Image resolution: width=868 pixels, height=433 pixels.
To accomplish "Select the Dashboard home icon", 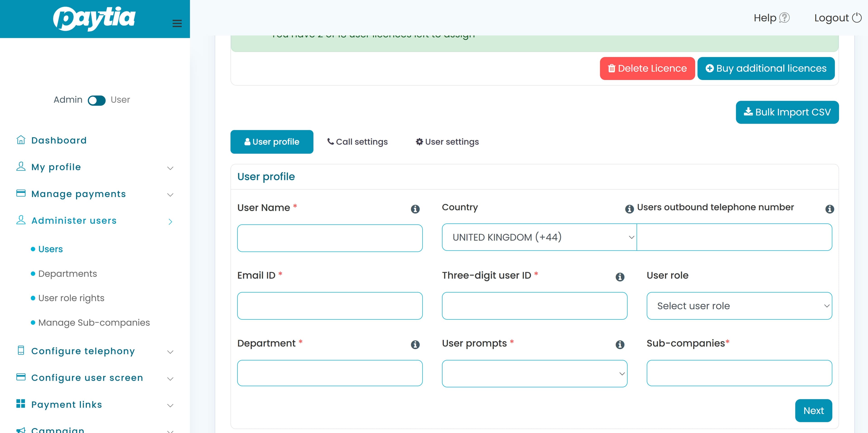I will point(21,140).
